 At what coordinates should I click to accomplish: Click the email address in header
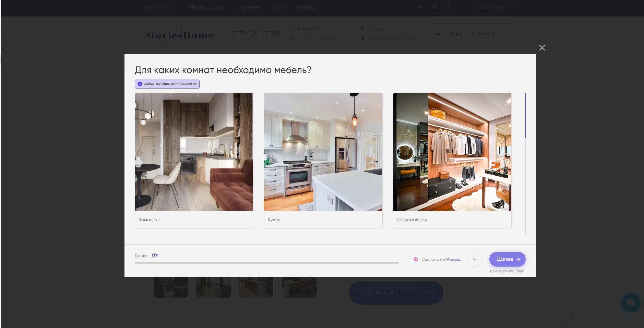coord(392,38)
